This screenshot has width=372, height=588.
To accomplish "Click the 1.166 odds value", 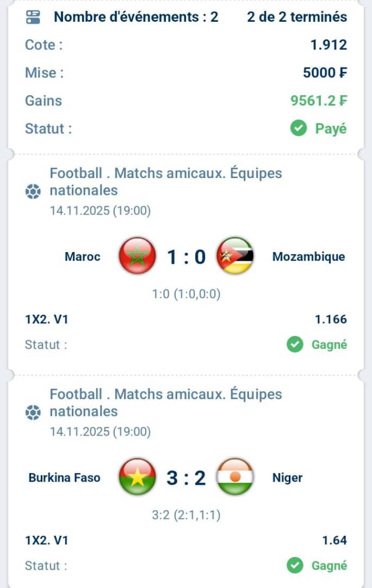I will pos(331,320).
